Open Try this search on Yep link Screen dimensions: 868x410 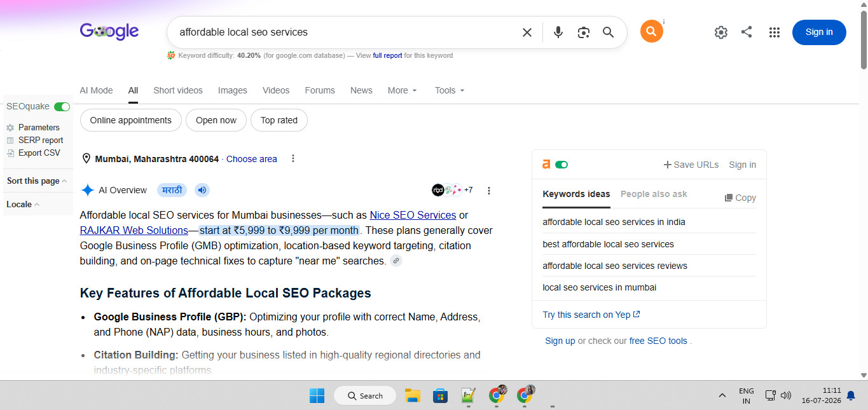[591, 315]
